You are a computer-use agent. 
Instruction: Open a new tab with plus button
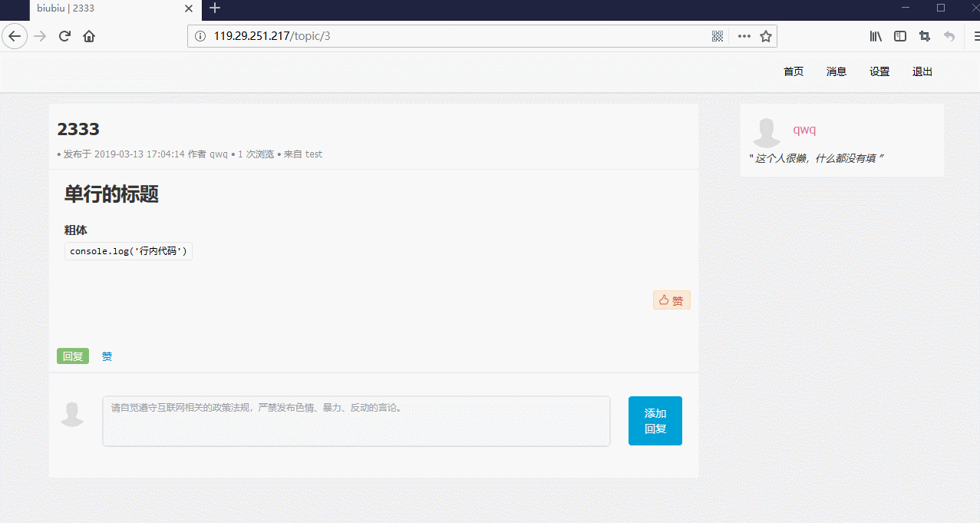(x=215, y=8)
